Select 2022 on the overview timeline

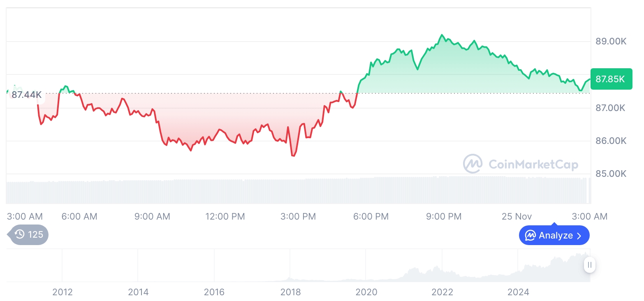442,292
